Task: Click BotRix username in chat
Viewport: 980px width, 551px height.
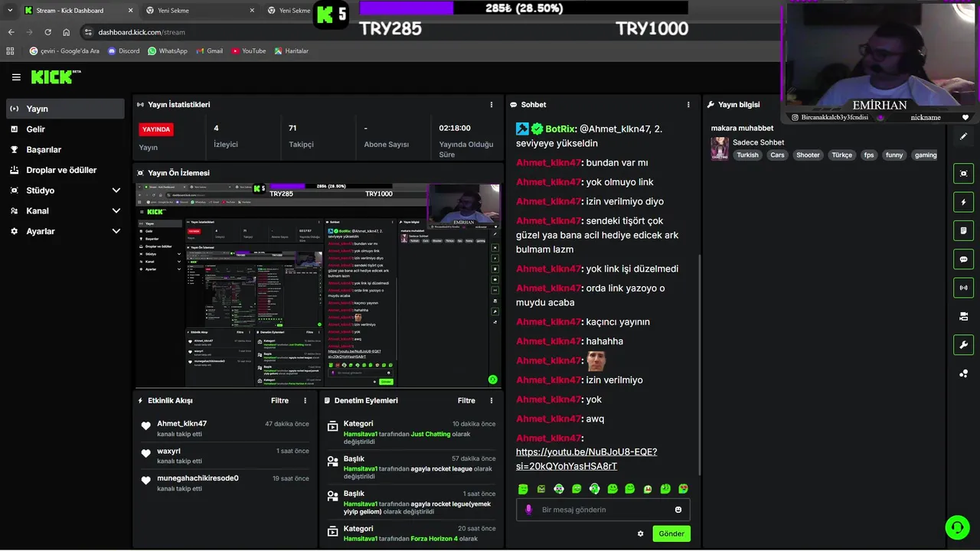Action: pos(560,129)
